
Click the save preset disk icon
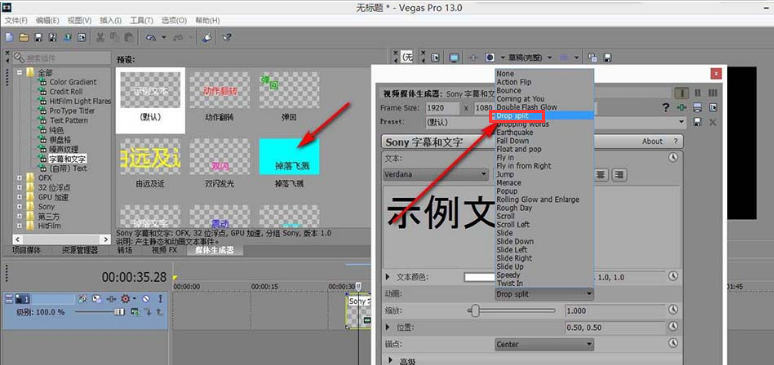pos(697,122)
